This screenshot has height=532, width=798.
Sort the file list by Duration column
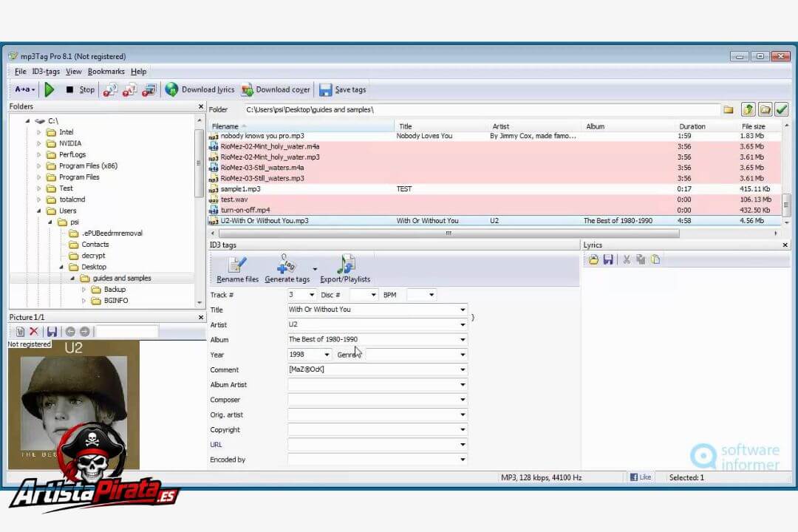(706, 126)
